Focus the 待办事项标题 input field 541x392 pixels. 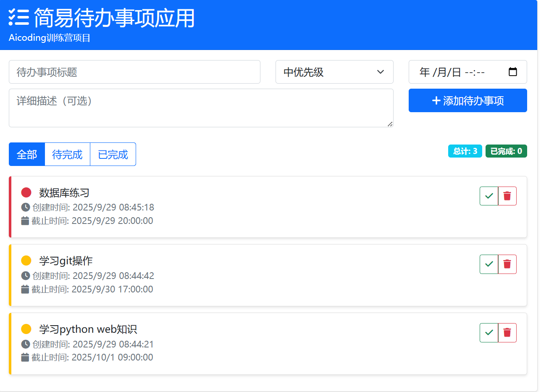134,72
